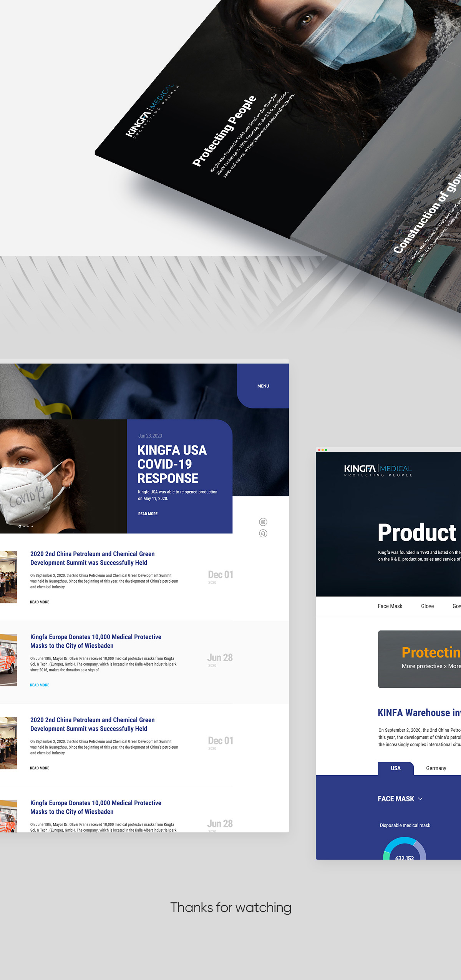
Task: Click the red close window dot
Action: (x=319, y=450)
